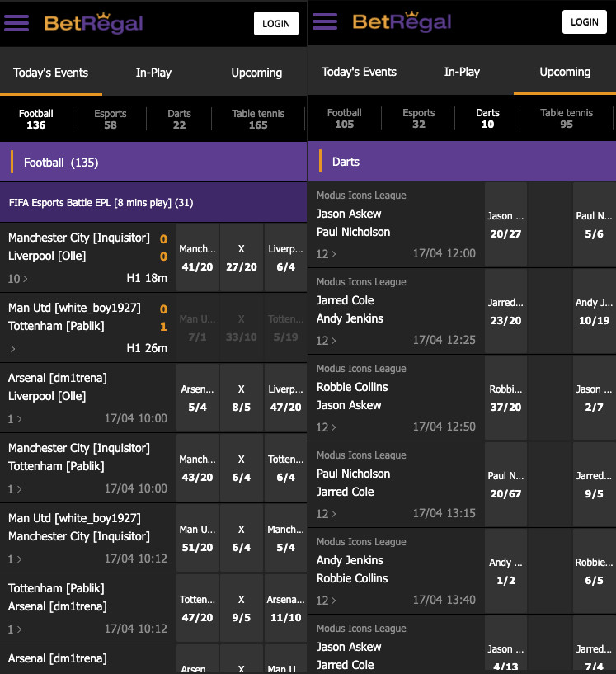The height and width of the screenshot is (674, 616).
Task: Expand 12 markets for Jason Askew vs Paul Nicholson
Action: pos(326,254)
